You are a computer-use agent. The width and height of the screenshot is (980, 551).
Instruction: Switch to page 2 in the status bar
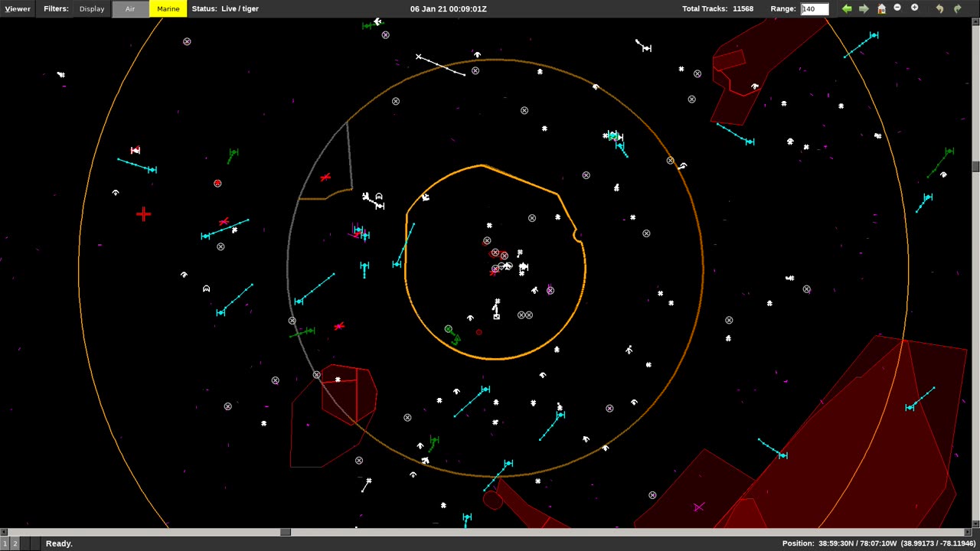pos(15,543)
